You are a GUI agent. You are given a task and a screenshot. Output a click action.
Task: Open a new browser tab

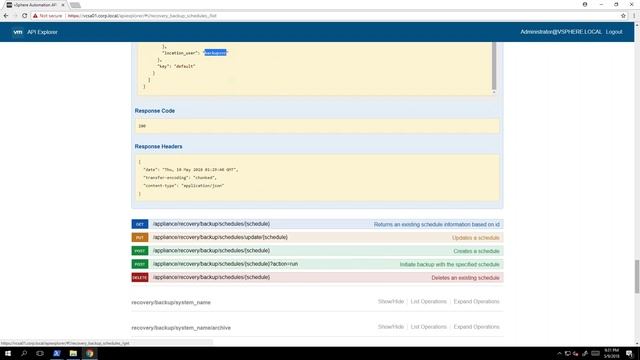[x=75, y=5]
